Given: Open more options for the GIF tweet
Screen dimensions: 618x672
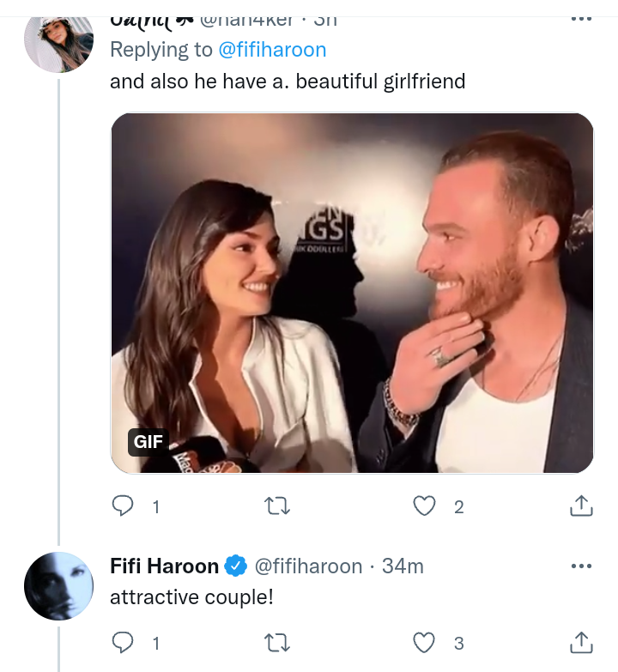Looking at the screenshot, I should 581,19.
